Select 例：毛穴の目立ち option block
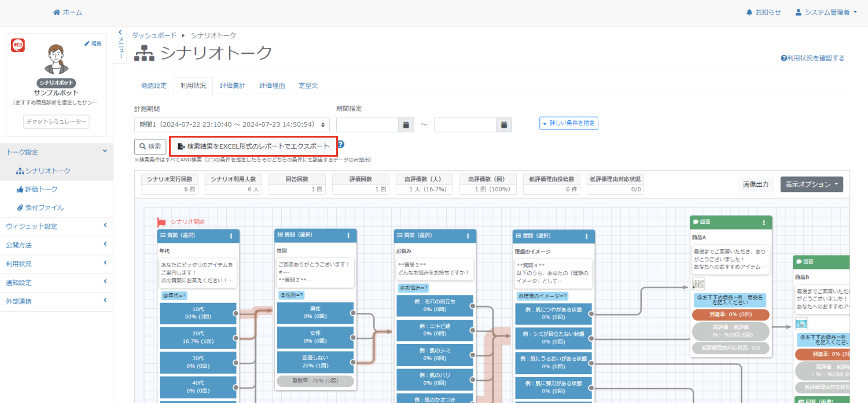The width and height of the screenshot is (868, 403). tap(435, 306)
